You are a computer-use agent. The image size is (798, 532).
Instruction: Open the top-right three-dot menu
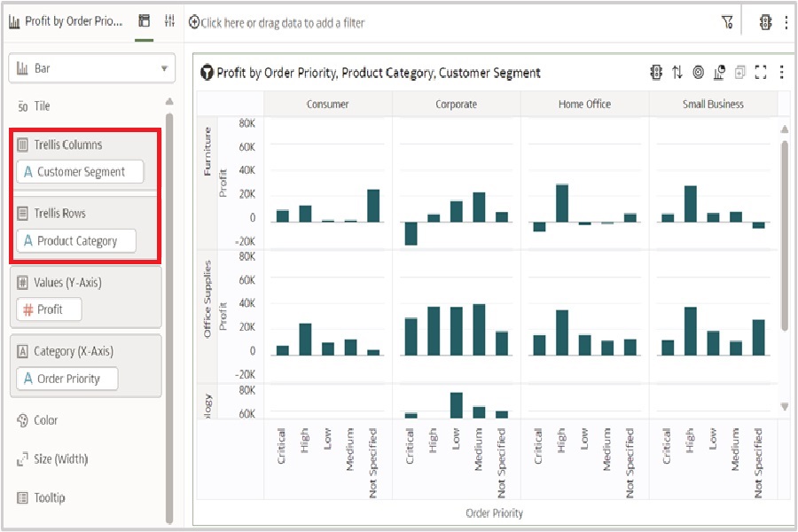[x=787, y=23]
